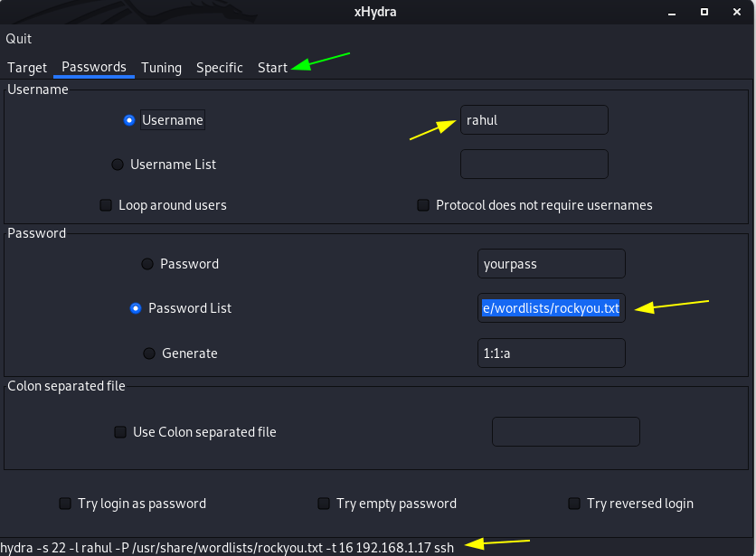Select the single Password radio option
The height and width of the screenshot is (556, 756).
coord(147,264)
